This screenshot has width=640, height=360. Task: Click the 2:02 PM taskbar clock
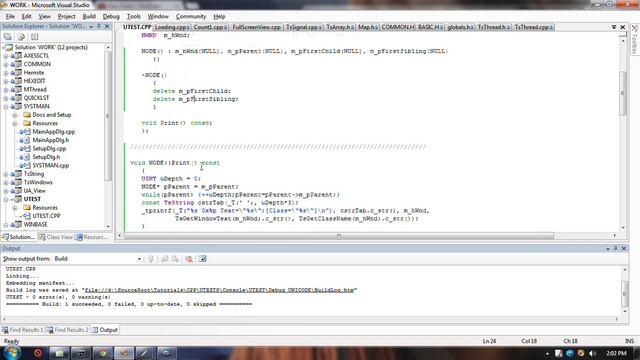point(616,353)
